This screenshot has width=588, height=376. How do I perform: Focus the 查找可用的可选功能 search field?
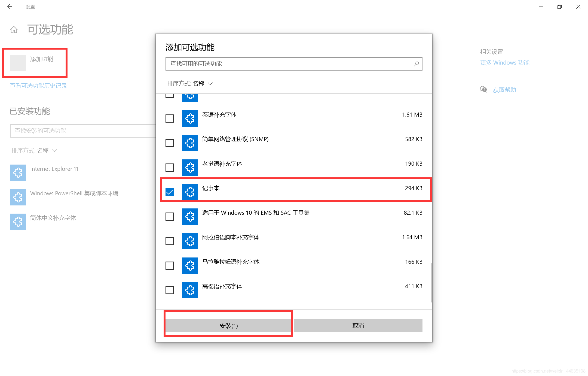tap(289, 64)
